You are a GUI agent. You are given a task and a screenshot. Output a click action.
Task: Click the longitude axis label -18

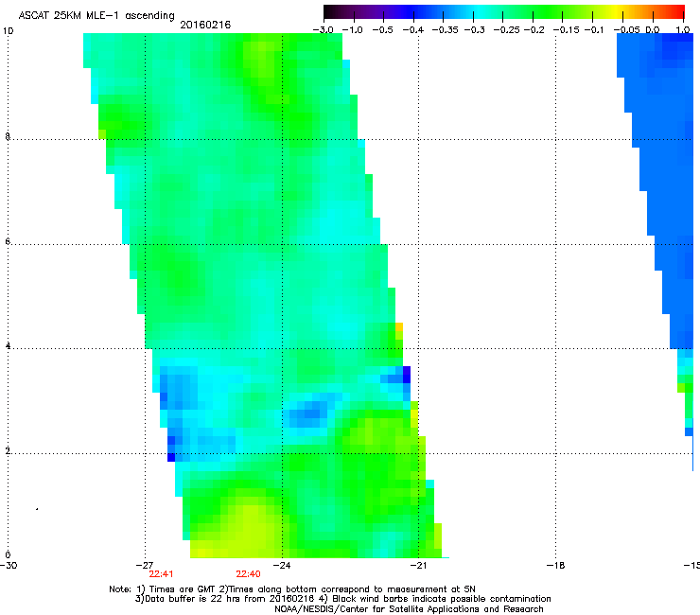(555, 566)
